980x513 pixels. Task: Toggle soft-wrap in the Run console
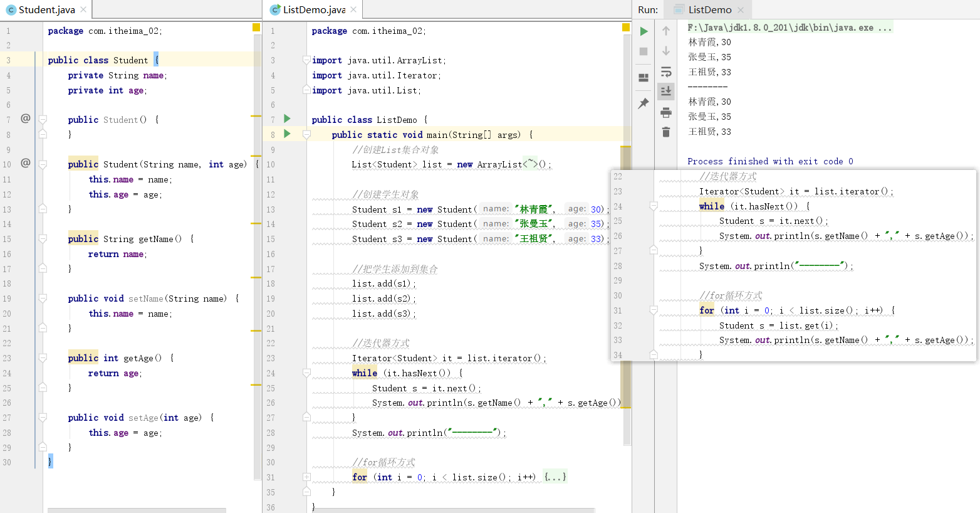coord(666,71)
